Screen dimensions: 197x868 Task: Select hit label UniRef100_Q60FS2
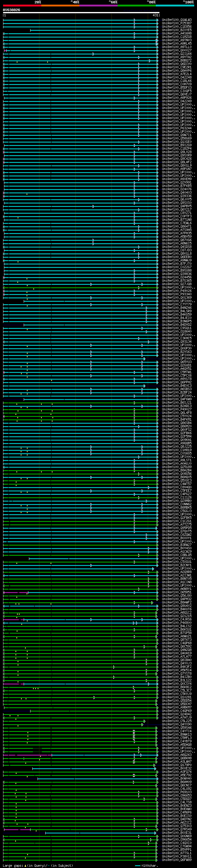coord(177,430)
